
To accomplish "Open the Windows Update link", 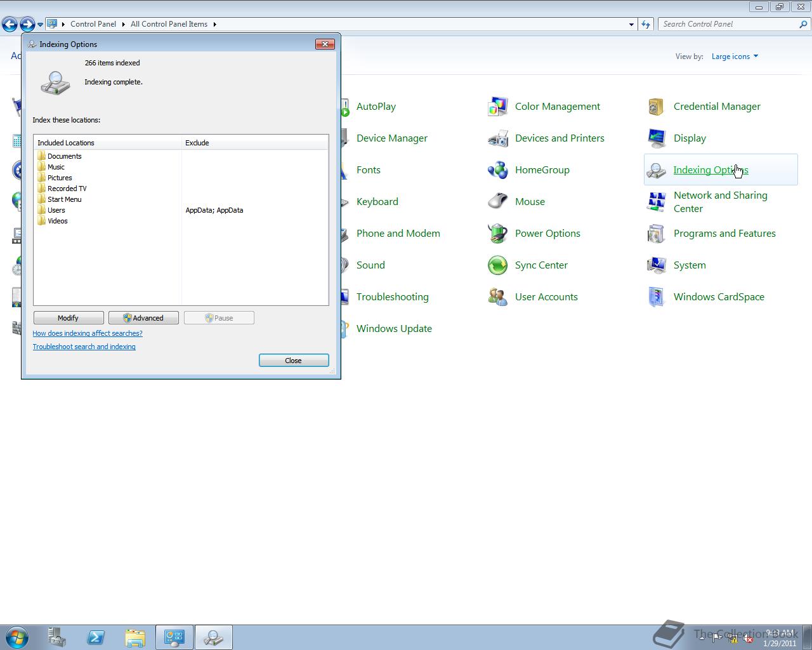I will point(394,329).
